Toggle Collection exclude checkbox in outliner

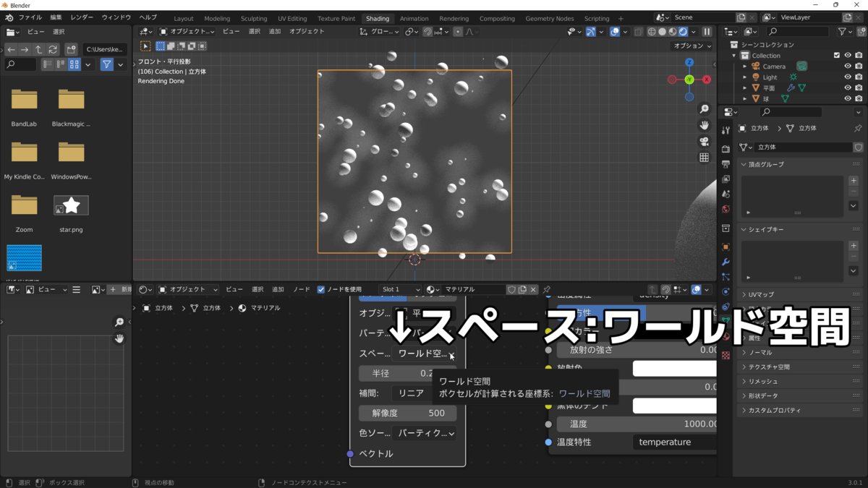[x=837, y=56]
